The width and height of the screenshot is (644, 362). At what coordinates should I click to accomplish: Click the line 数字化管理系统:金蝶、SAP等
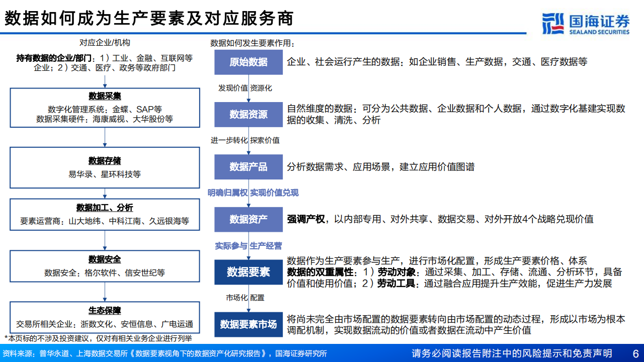(x=105, y=109)
